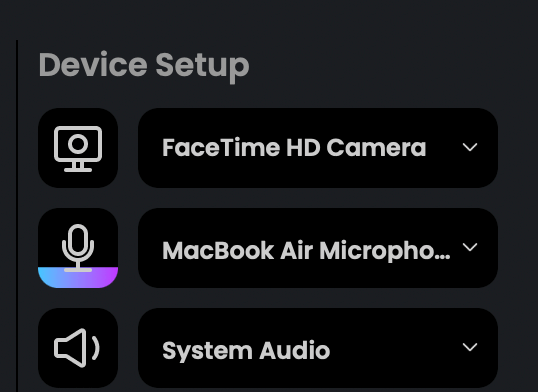The height and width of the screenshot is (392, 538).
Task: Click the lens circle in camera icon
Action: [78, 143]
